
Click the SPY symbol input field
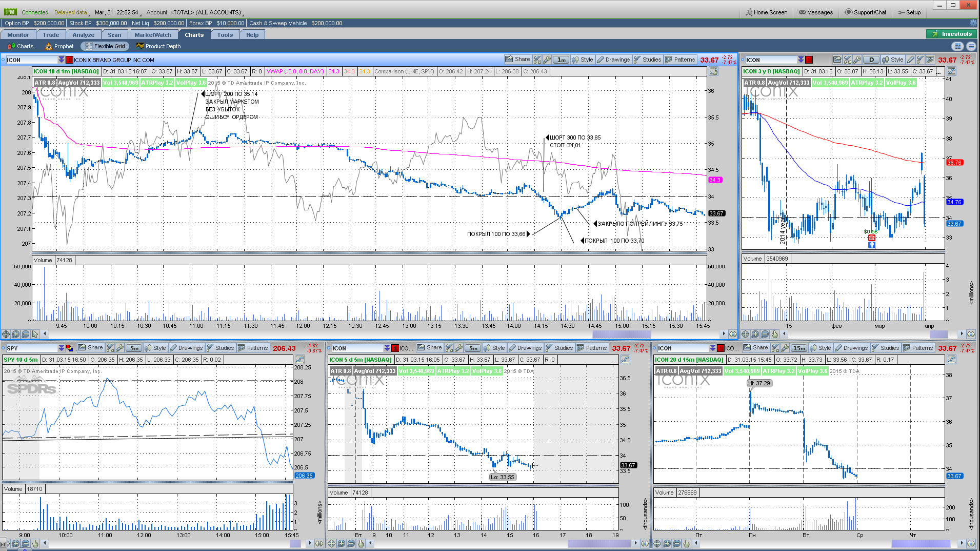click(32, 348)
